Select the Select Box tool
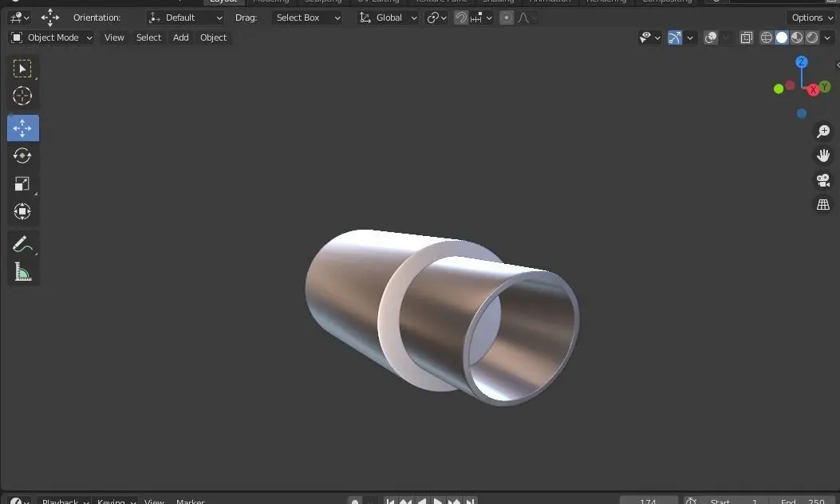The width and height of the screenshot is (840, 504). (x=22, y=69)
